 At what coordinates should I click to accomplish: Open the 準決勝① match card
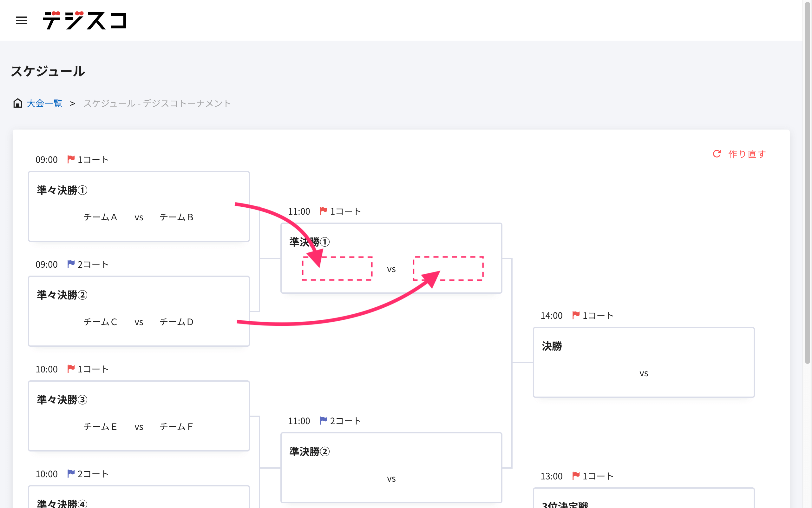[391, 258]
